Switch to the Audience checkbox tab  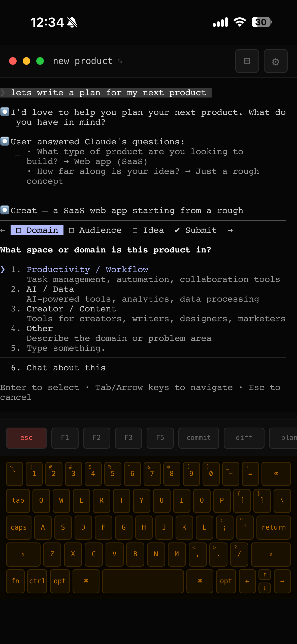pos(95,230)
